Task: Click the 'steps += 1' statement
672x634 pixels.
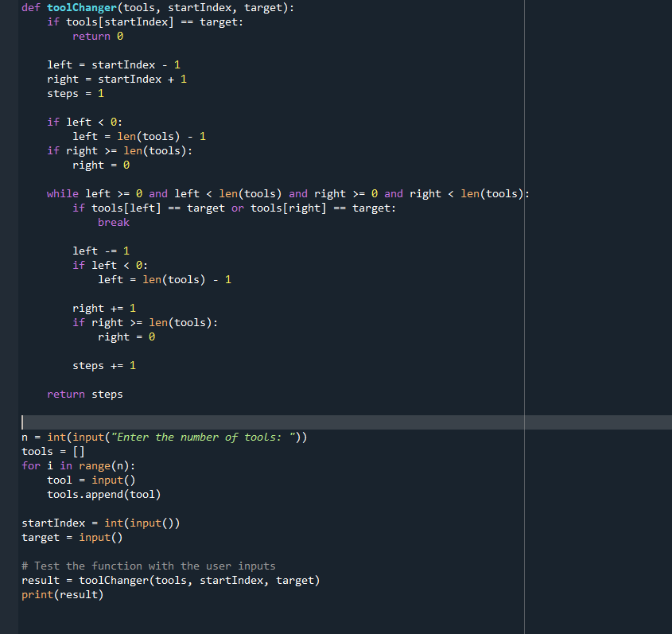Action: click(104, 366)
